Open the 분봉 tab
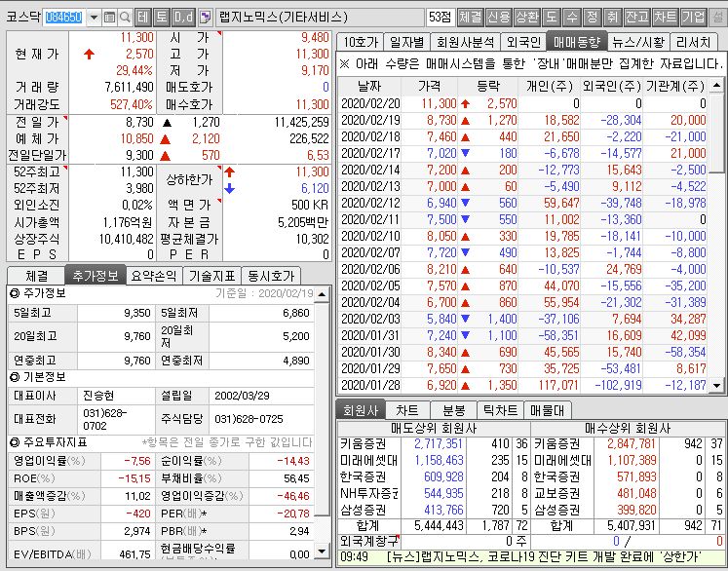Viewport: 728px width, 571px height. [x=453, y=410]
